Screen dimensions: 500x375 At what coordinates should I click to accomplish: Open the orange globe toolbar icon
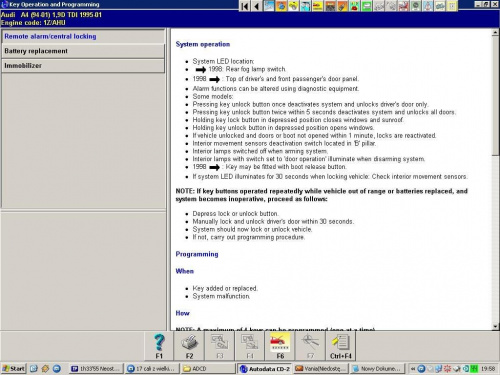[x=281, y=6]
